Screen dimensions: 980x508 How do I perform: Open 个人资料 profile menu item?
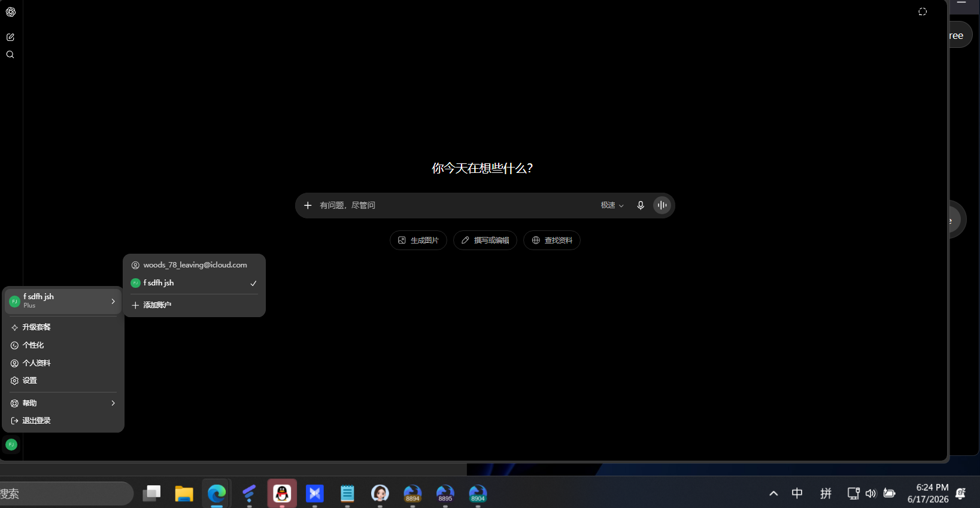pyautogui.click(x=63, y=363)
